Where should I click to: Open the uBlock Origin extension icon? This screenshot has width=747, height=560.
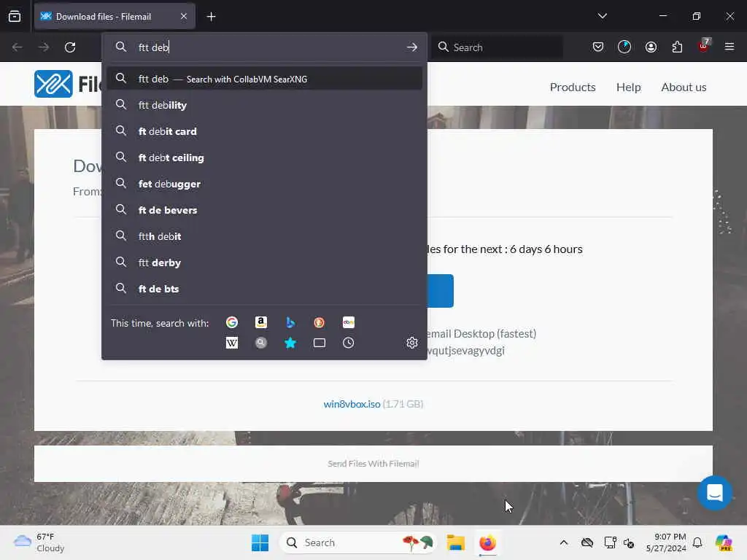(x=704, y=46)
